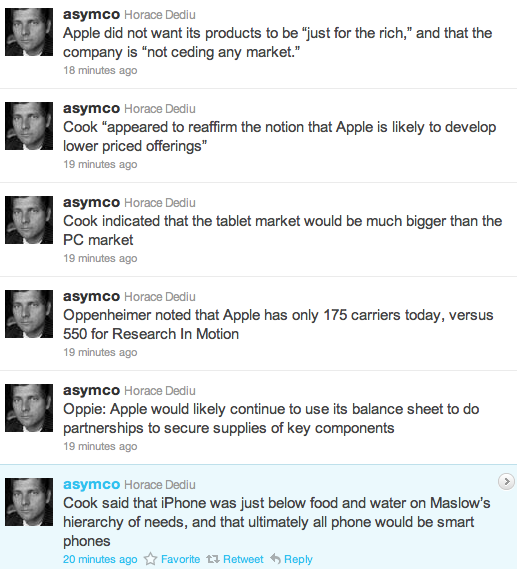Screen dimensions: 517x569
Task: Click the Reply text link
Action: [298, 559]
